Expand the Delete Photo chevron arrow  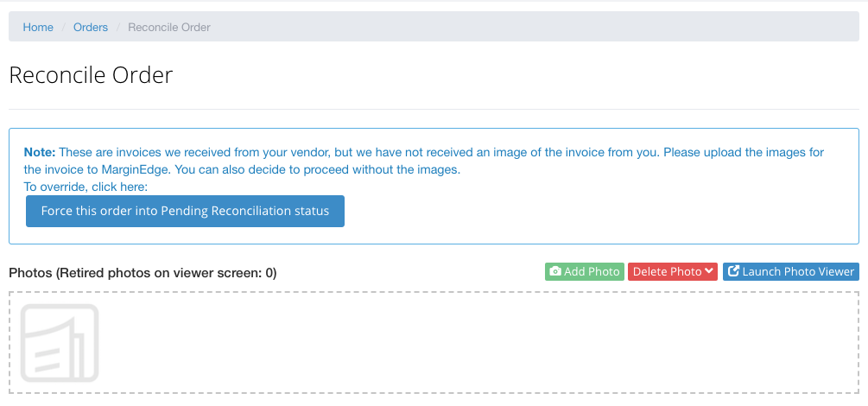pos(709,271)
